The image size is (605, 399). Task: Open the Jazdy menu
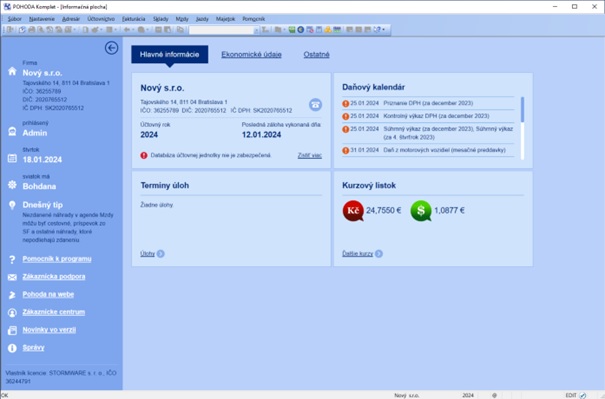202,19
